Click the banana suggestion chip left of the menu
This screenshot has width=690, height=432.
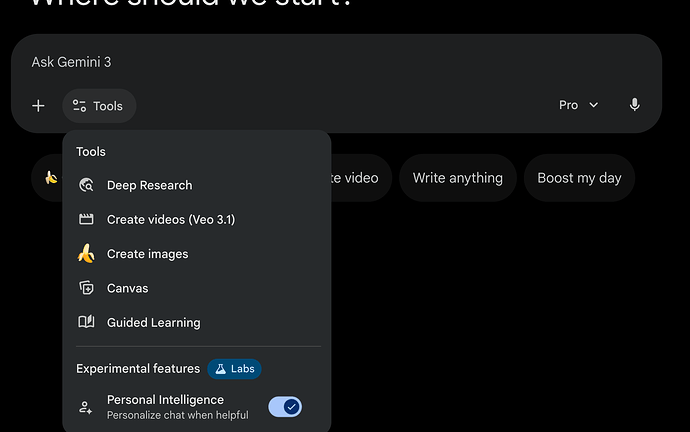tap(48, 178)
